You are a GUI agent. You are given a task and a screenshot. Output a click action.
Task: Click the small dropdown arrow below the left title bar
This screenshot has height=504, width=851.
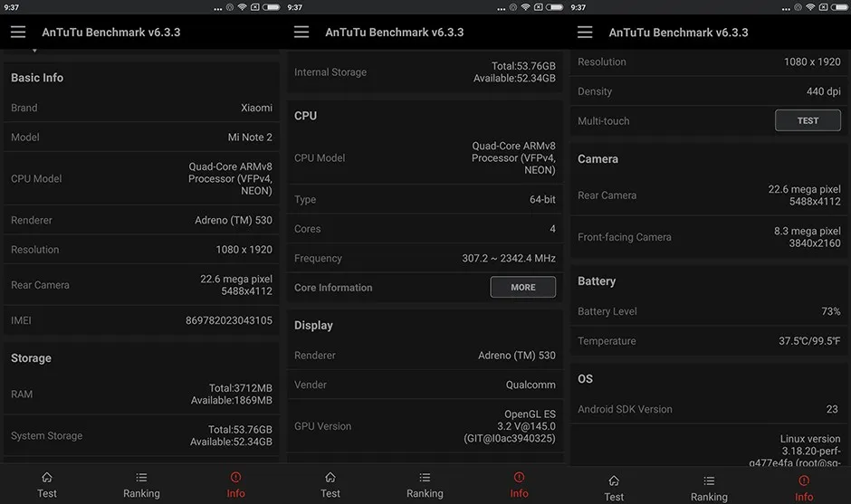(34, 51)
